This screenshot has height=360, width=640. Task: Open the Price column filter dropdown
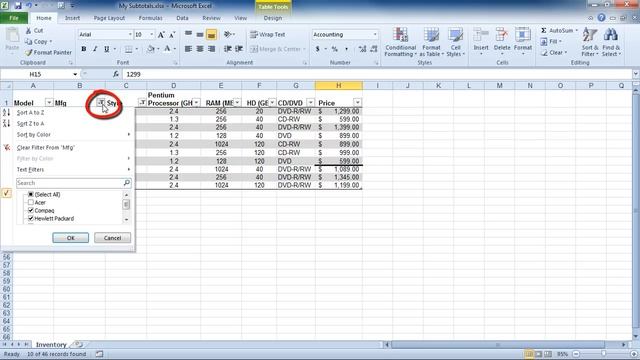pos(358,103)
